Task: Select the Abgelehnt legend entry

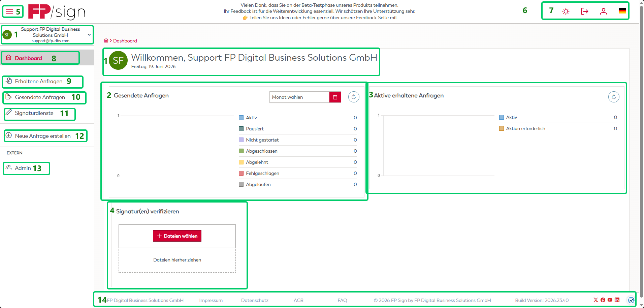Action: coord(298,162)
